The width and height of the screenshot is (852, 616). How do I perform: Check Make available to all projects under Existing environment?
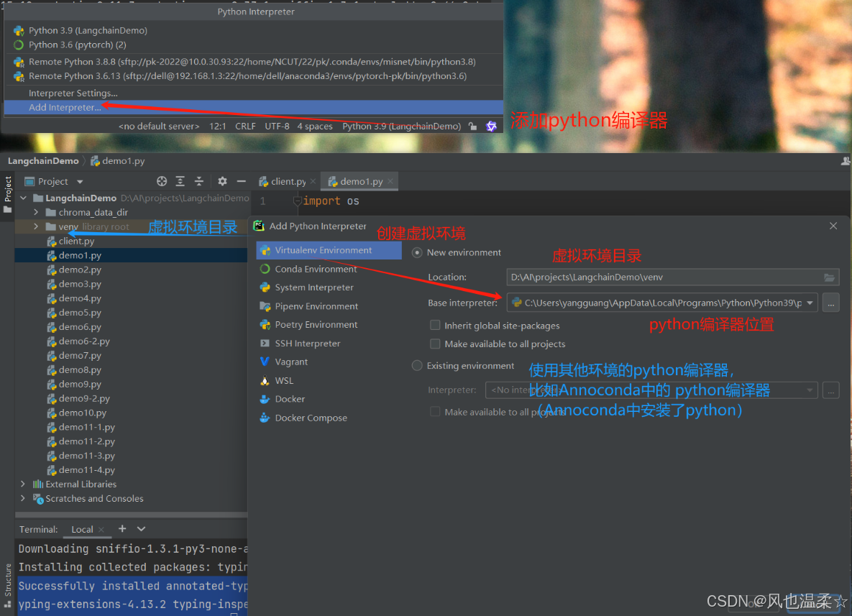point(435,412)
